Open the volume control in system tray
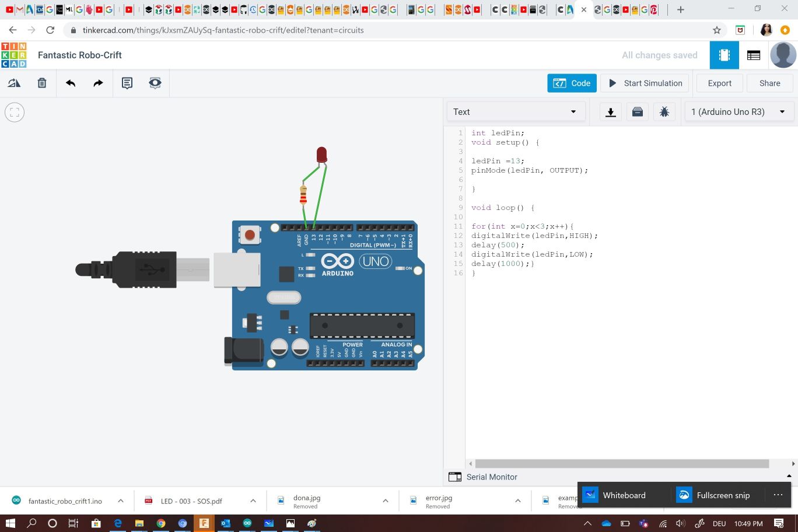This screenshot has width=798, height=532. [680, 523]
